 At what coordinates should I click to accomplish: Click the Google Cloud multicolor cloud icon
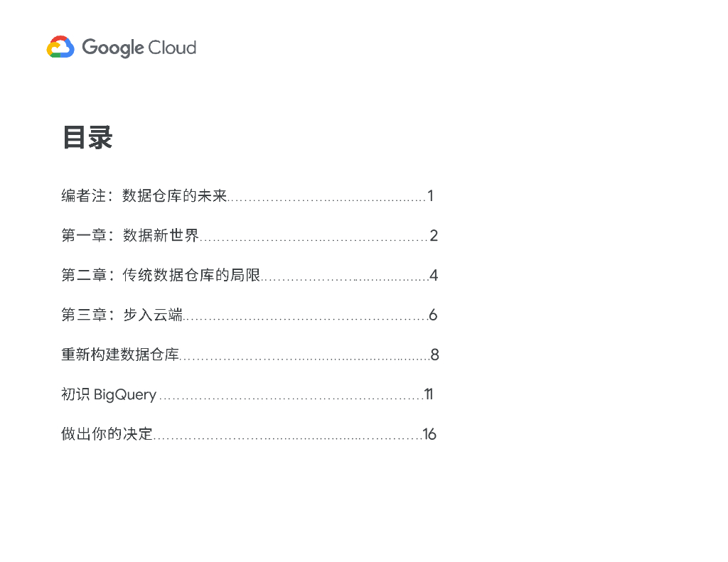pos(60,48)
